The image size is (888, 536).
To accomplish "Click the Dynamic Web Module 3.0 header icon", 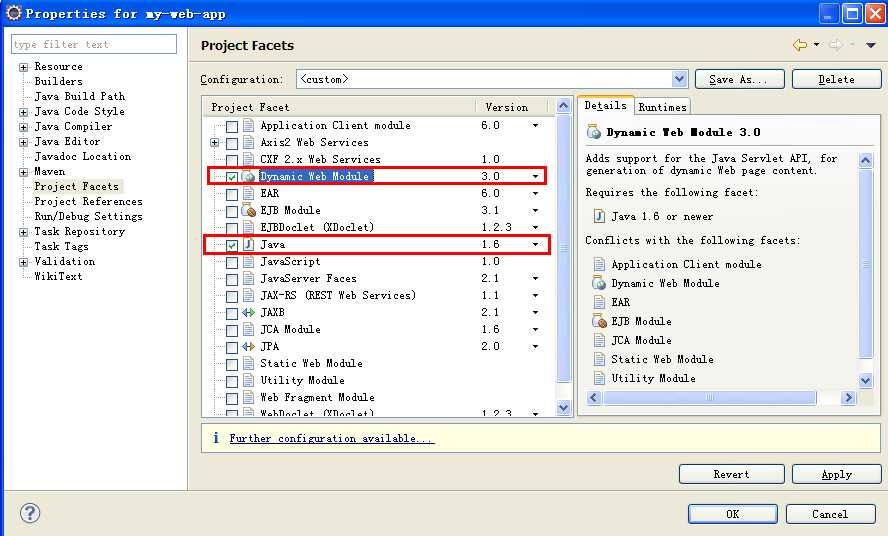I will pos(594,132).
